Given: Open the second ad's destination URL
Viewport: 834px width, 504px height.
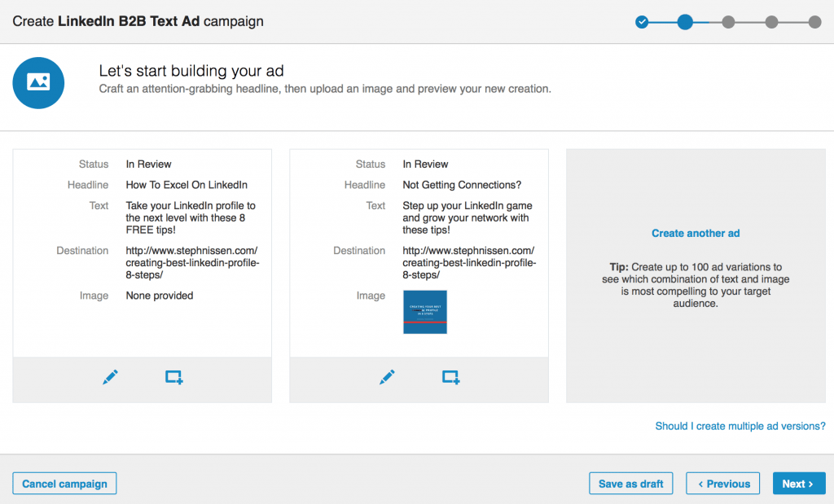Looking at the screenshot, I should tap(469, 263).
